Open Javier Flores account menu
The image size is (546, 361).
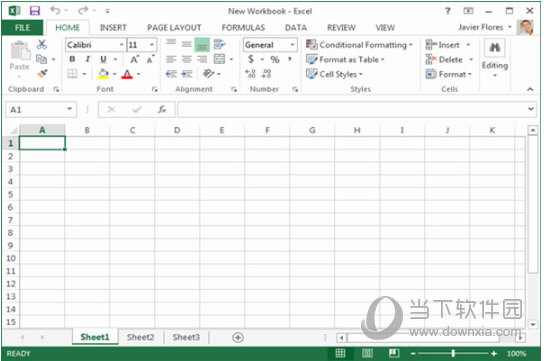tap(485, 27)
